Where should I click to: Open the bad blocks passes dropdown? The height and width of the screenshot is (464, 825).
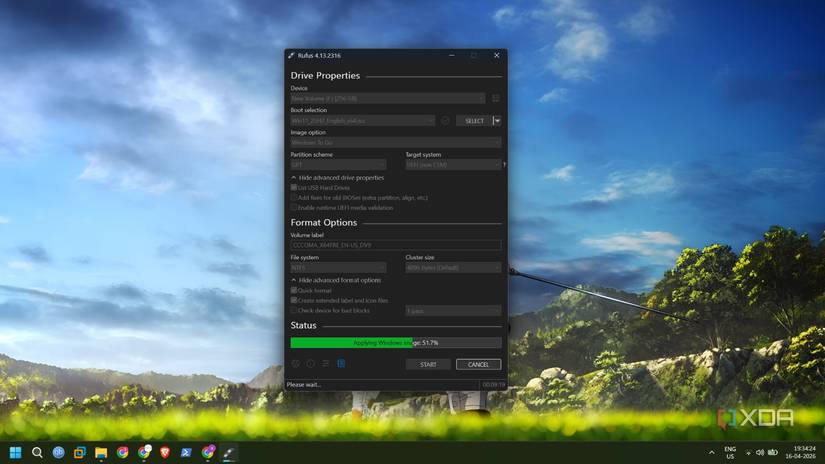[x=453, y=311]
